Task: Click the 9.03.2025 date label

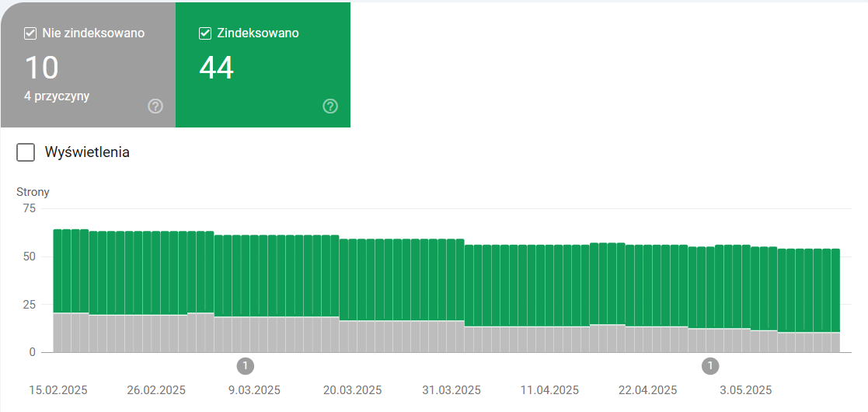Action: (x=255, y=390)
